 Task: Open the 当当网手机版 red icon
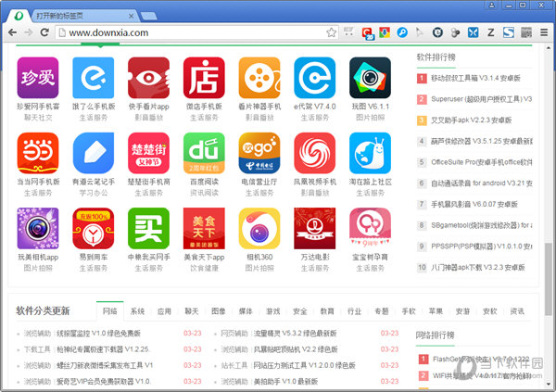click(38, 153)
